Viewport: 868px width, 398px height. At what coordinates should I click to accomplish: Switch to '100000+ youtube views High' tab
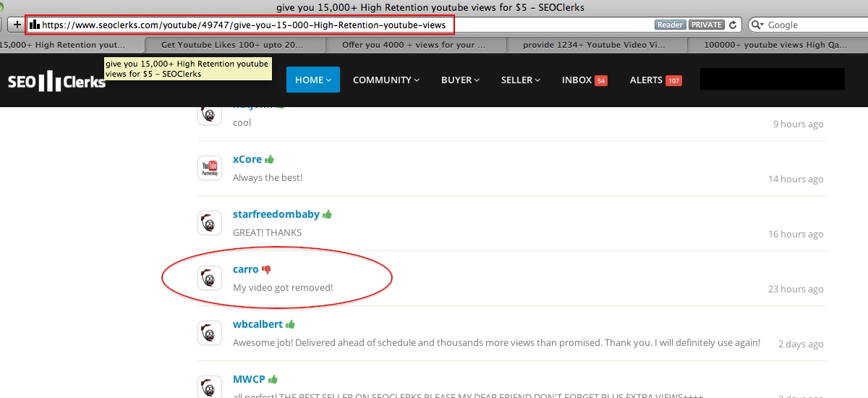(776, 44)
